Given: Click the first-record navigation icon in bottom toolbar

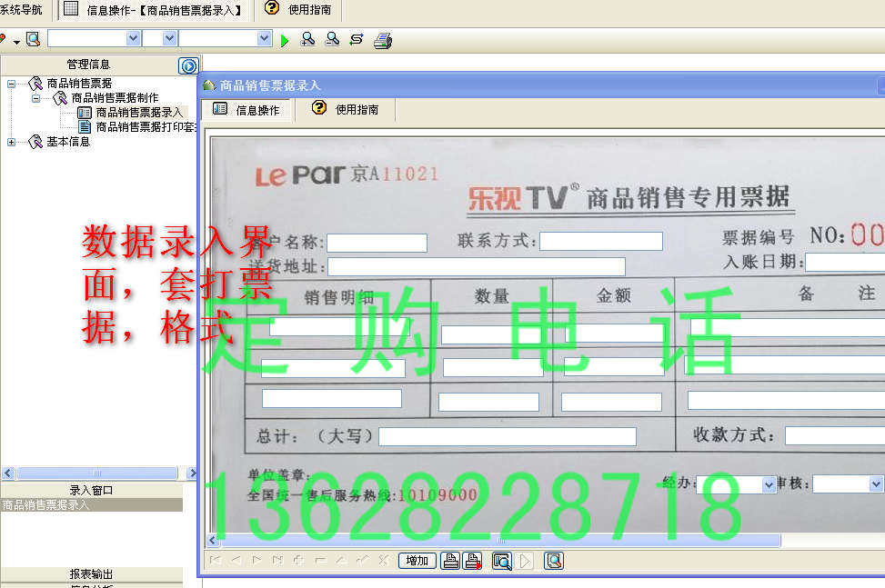Looking at the screenshot, I should (215, 560).
